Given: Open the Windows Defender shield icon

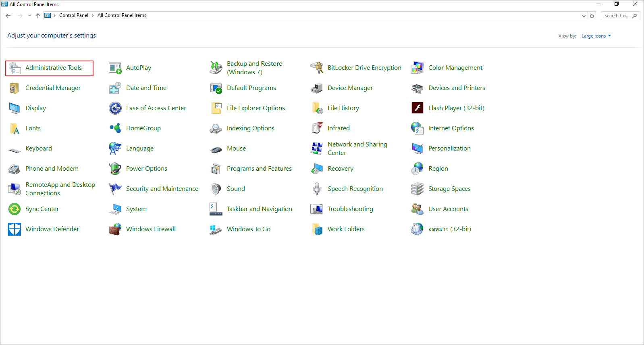Looking at the screenshot, I should point(15,229).
